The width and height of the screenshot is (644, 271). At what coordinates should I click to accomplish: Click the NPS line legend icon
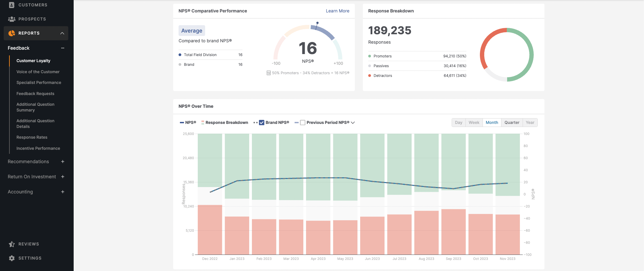click(x=182, y=123)
